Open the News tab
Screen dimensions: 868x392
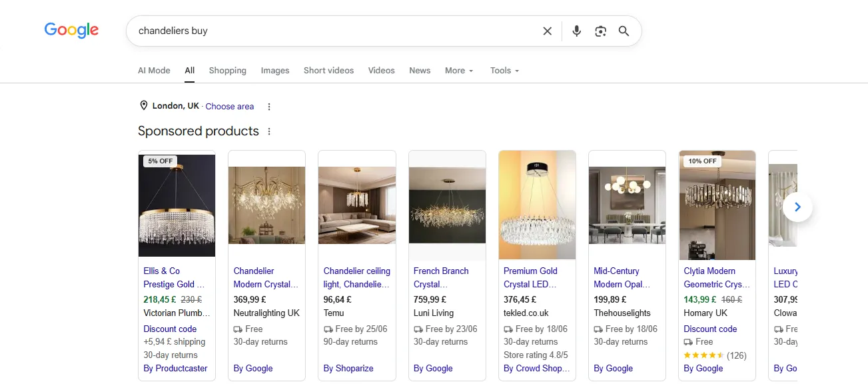click(x=420, y=70)
